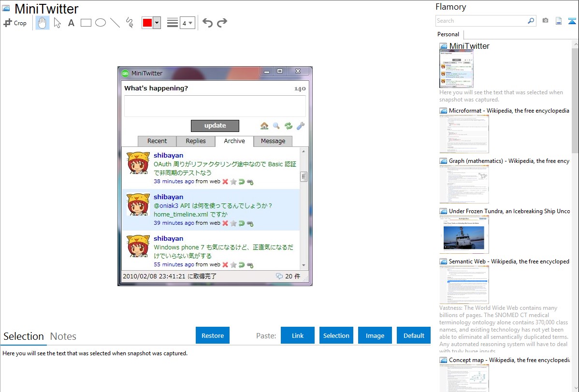This screenshot has height=392, width=579.
Task: Click the MiniTwitter tweet list scrollbar thumb
Action: [x=304, y=177]
